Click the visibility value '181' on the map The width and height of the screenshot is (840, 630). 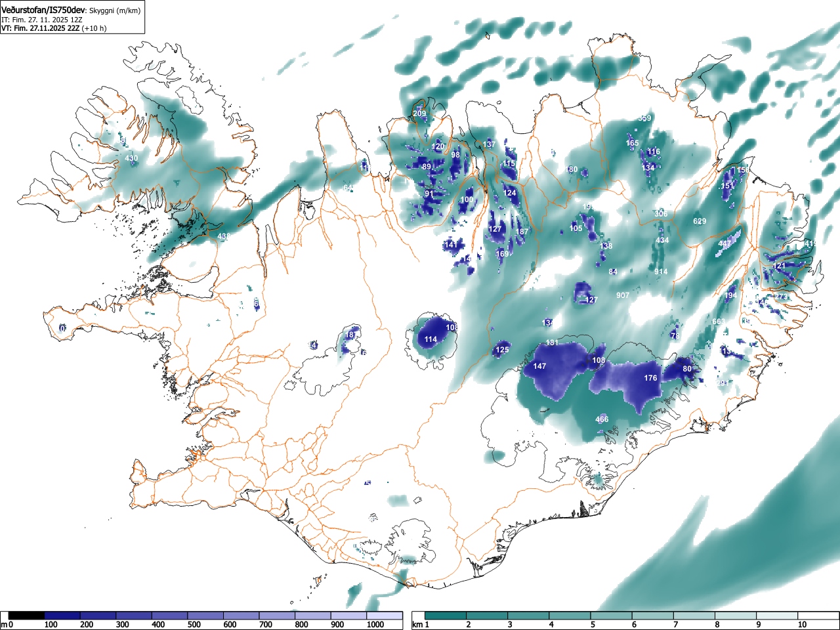coord(552,343)
